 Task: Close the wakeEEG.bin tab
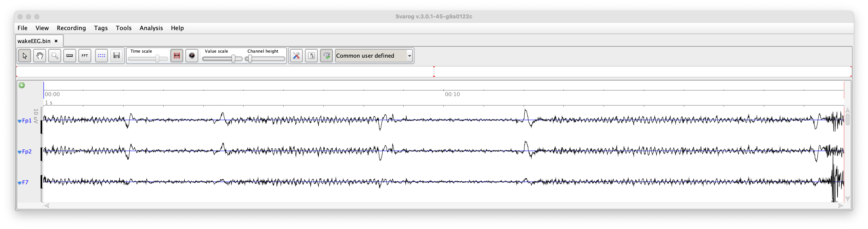(56, 41)
